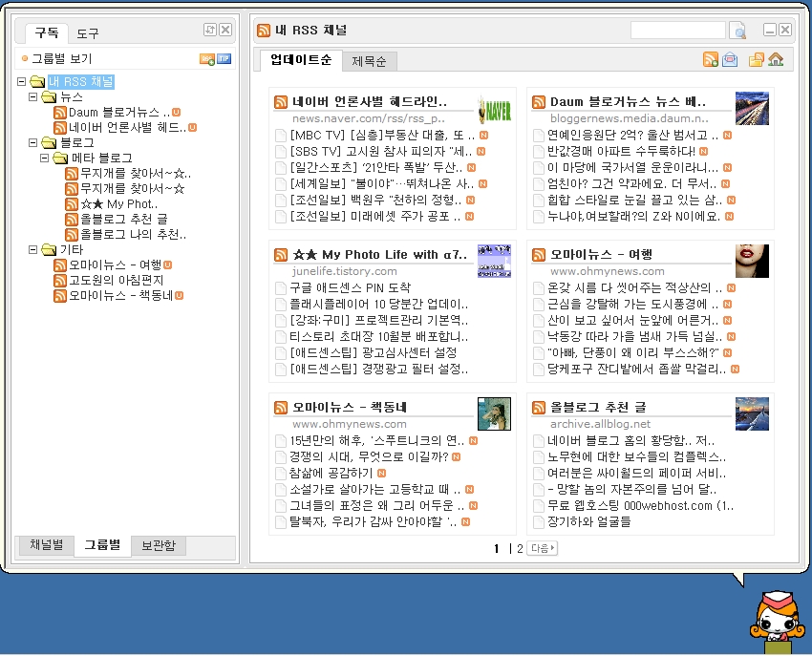Viewport: 812px width, 656px height.
Task: Click the 기타 folder icon in tree
Action: point(49,249)
